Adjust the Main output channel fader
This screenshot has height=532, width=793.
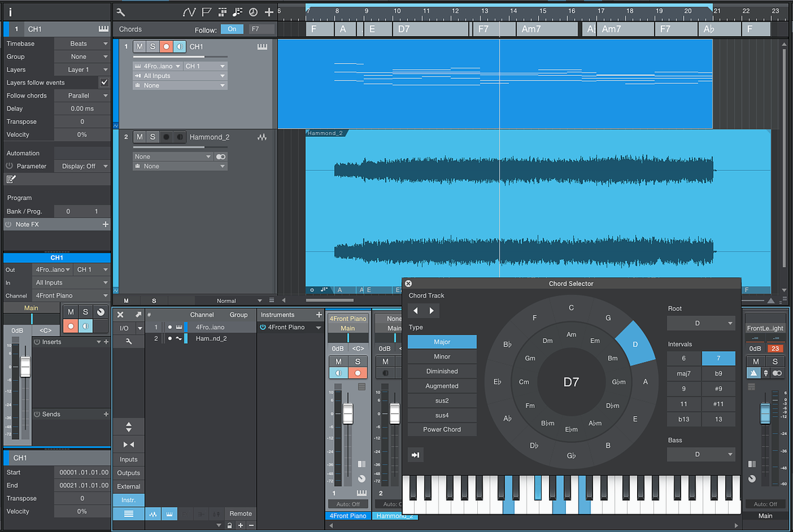pos(765,413)
